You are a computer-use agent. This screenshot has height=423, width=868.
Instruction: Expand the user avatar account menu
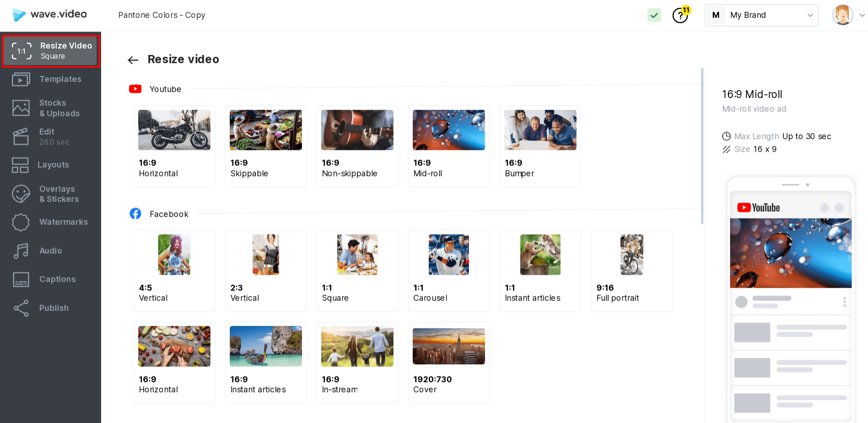click(848, 15)
